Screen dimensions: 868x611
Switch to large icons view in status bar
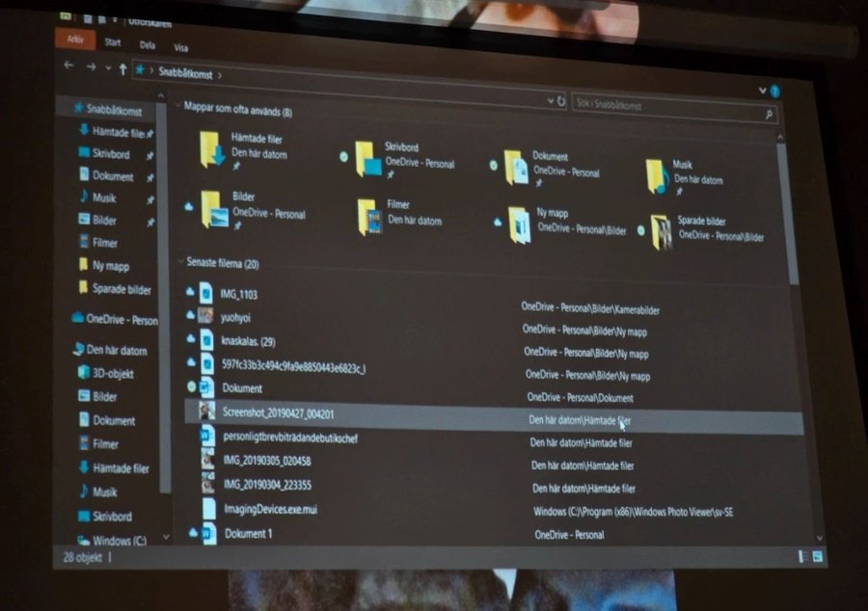click(818, 557)
